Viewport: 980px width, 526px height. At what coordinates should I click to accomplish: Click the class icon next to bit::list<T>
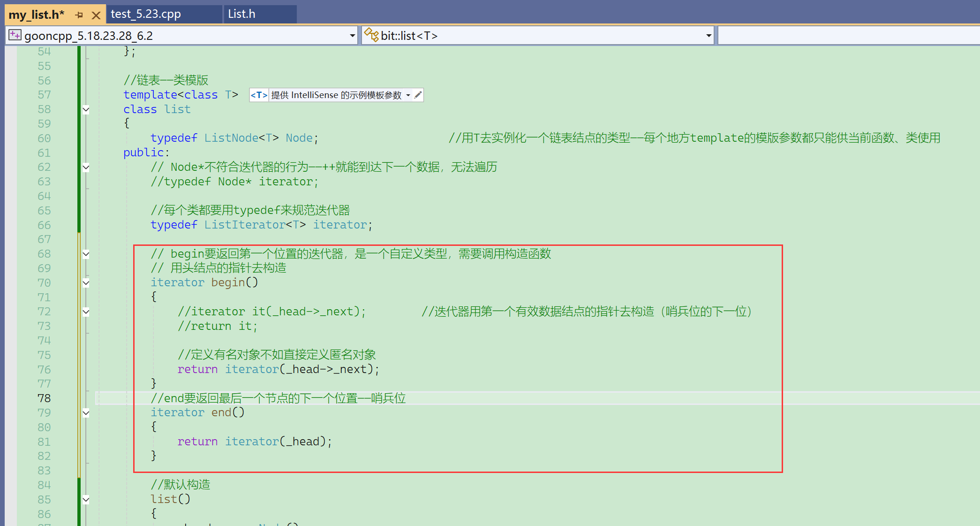[x=371, y=35]
